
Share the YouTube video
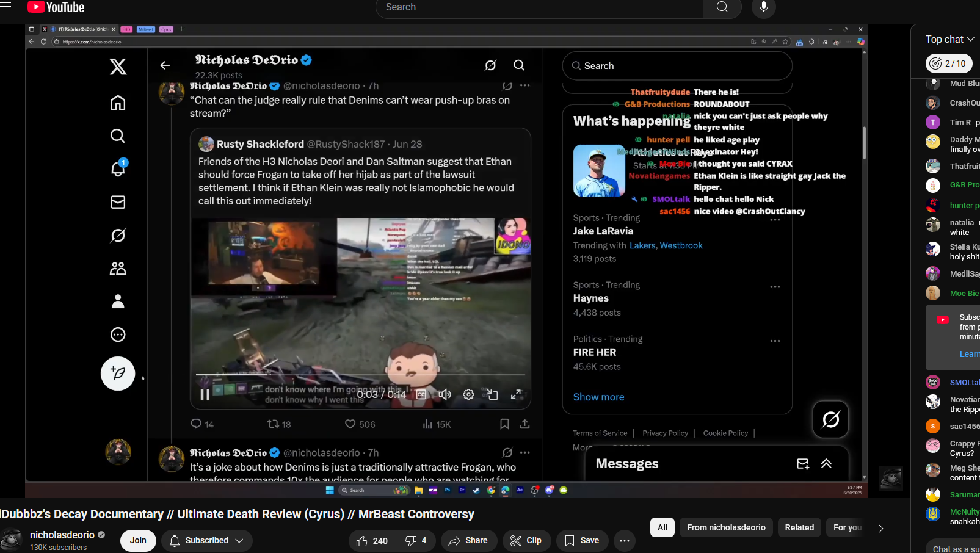tap(468, 541)
